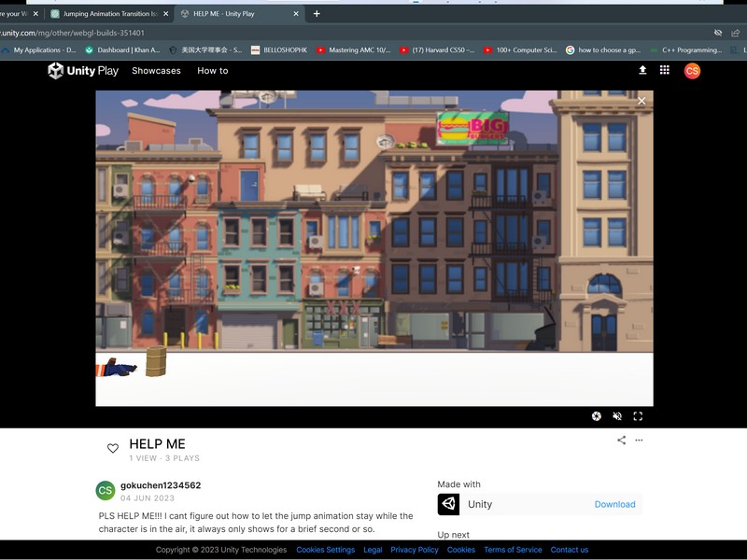The height and width of the screenshot is (560, 747).
Task: Open the My Applications bookmark
Action: tap(39, 50)
